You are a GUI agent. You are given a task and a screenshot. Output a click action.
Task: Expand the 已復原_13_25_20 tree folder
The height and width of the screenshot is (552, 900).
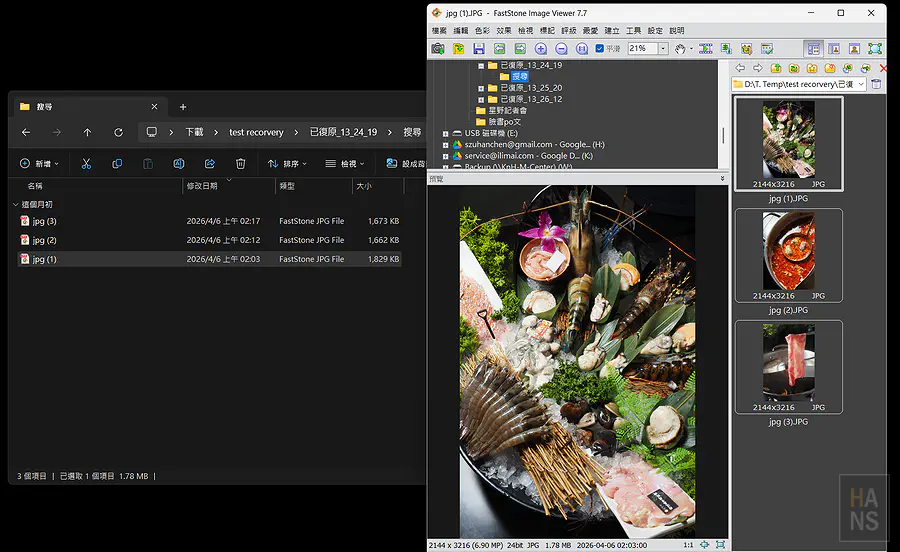click(481, 88)
